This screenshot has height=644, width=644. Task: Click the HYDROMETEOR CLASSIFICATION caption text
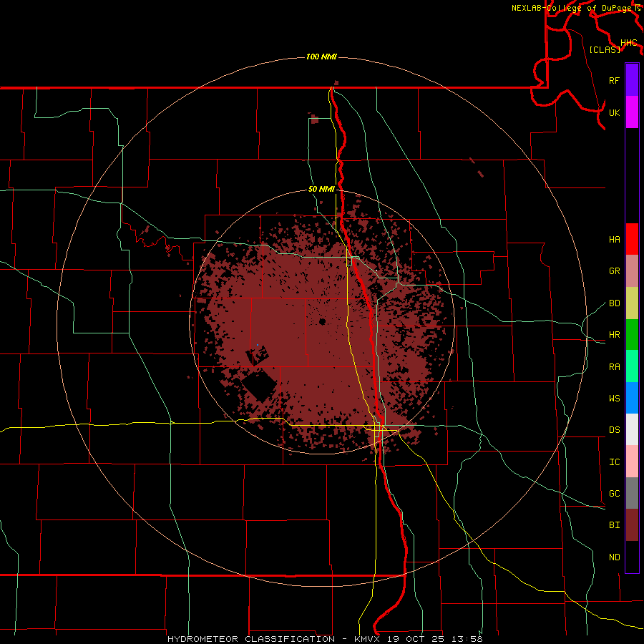tap(251, 639)
